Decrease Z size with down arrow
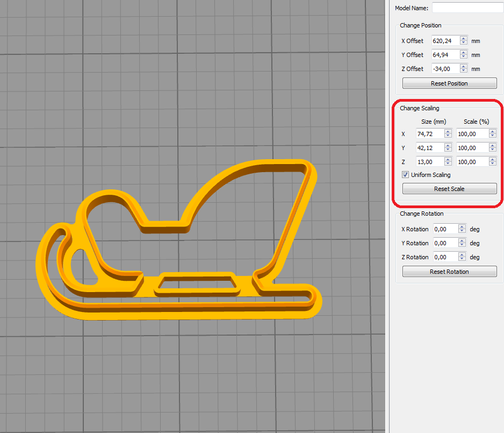Viewport: 504px width, 433px height. [x=448, y=164]
